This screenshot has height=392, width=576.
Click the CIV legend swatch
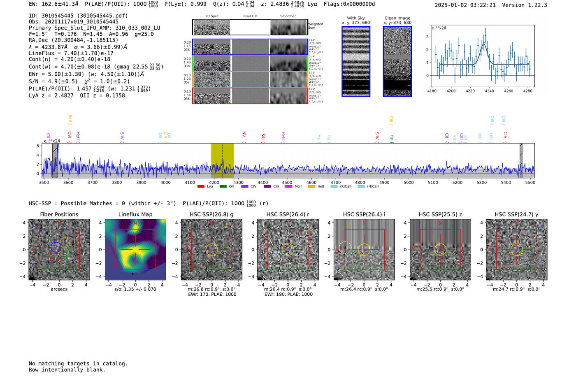[245, 186]
